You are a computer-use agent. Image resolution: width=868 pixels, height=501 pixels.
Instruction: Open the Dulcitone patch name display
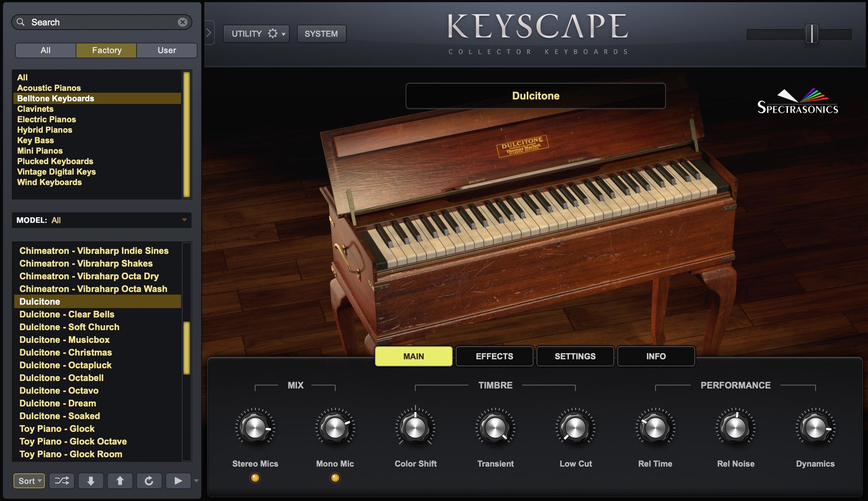(536, 96)
